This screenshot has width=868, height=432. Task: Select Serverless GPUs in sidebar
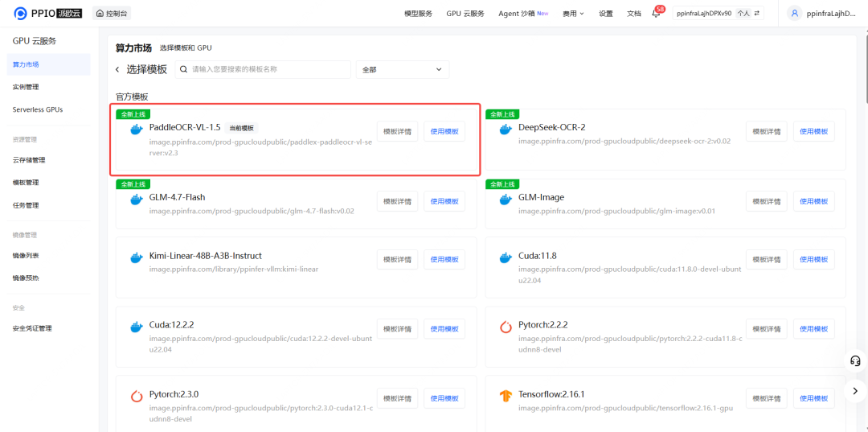pyautogui.click(x=38, y=109)
